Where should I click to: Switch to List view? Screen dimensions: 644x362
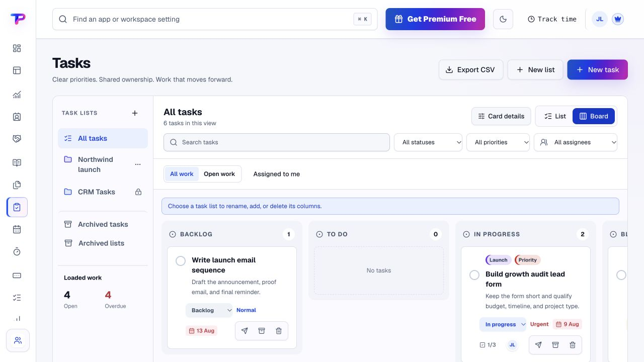click(x=555, y=116)
